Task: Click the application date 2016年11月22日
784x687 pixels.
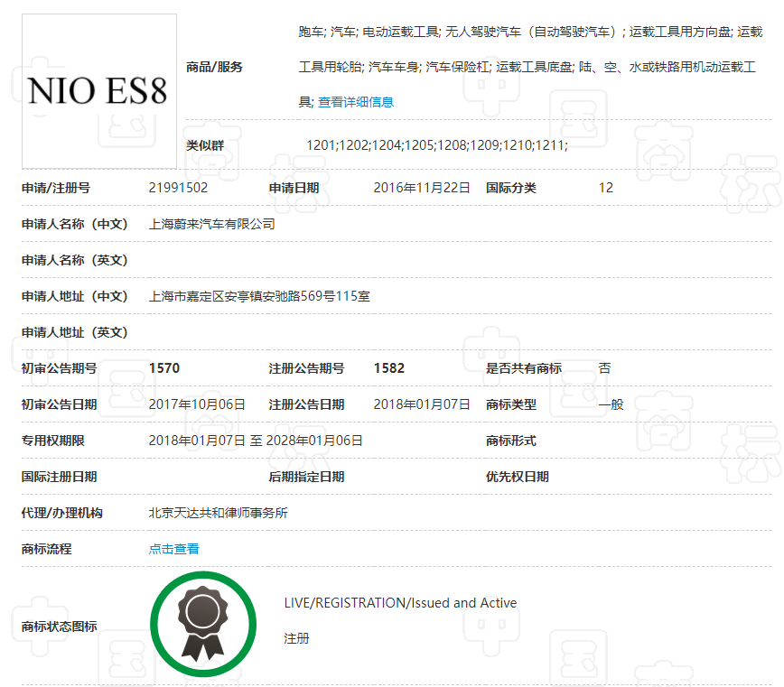Action: tap(421, 188)
